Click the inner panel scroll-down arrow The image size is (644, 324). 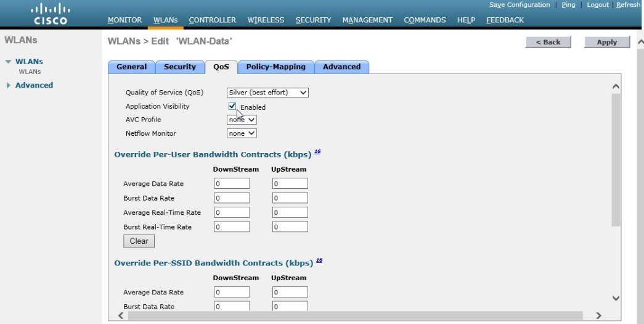click(x=616, y=298)
